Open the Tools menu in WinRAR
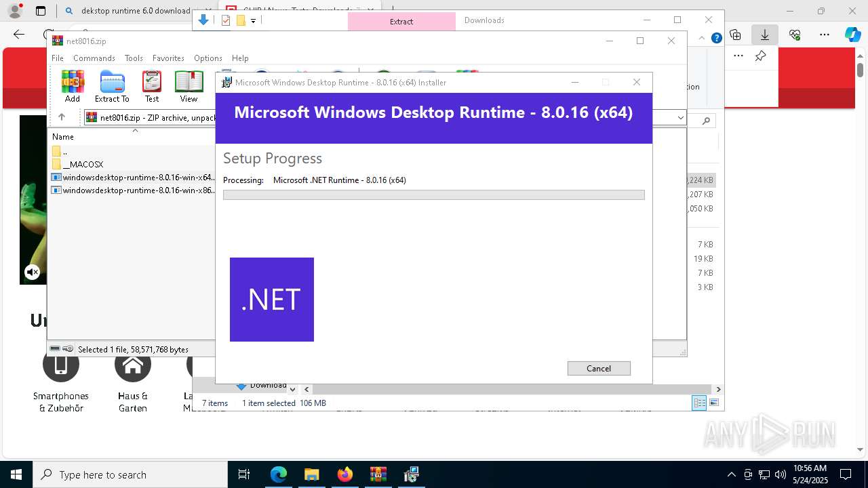 [134, 58]
